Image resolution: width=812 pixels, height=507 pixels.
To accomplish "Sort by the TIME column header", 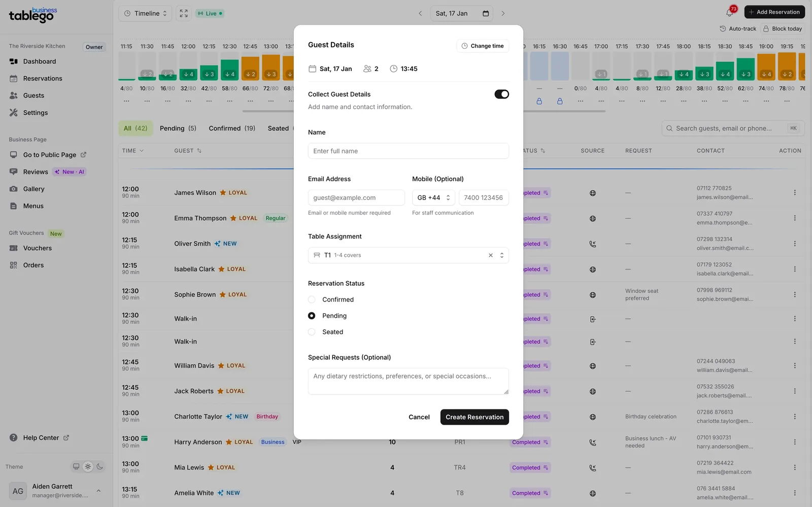I will (133, 151).
